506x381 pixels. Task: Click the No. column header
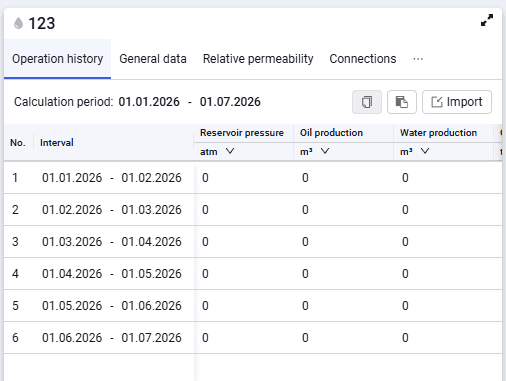pyautogui.click(x=18, y=143)
